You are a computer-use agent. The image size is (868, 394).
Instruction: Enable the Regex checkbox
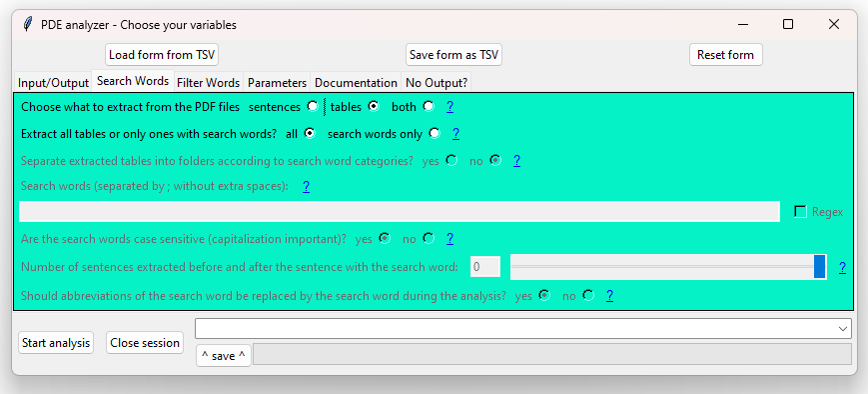click(x=800, y=212)
